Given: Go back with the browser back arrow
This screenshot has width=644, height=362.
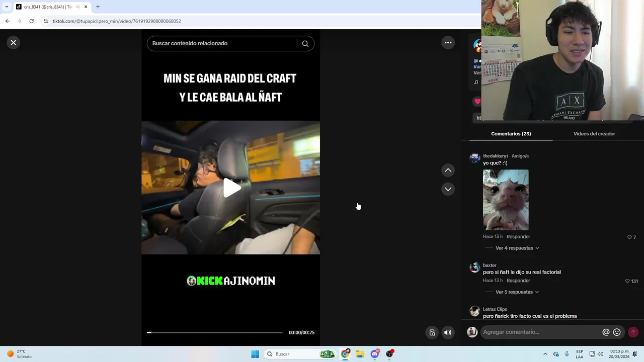Looking at the screenshot, I should pyautogui.click(x=7, y=21).
